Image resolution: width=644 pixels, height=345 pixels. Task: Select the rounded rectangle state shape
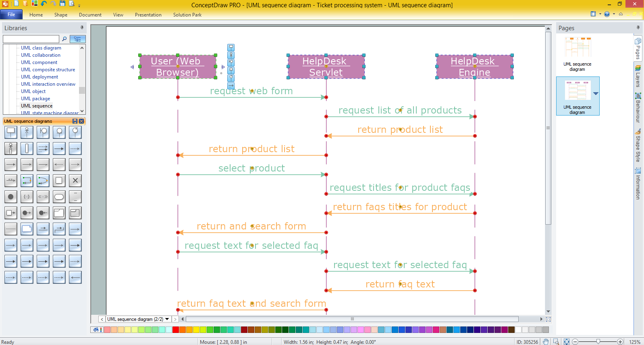tap(59, 197)
